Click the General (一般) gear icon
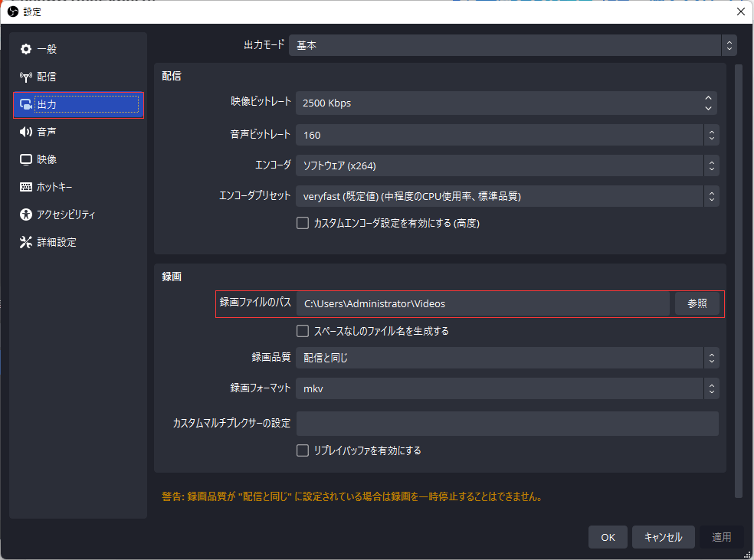The image size is (754, 560). click(x=26, y=49)
